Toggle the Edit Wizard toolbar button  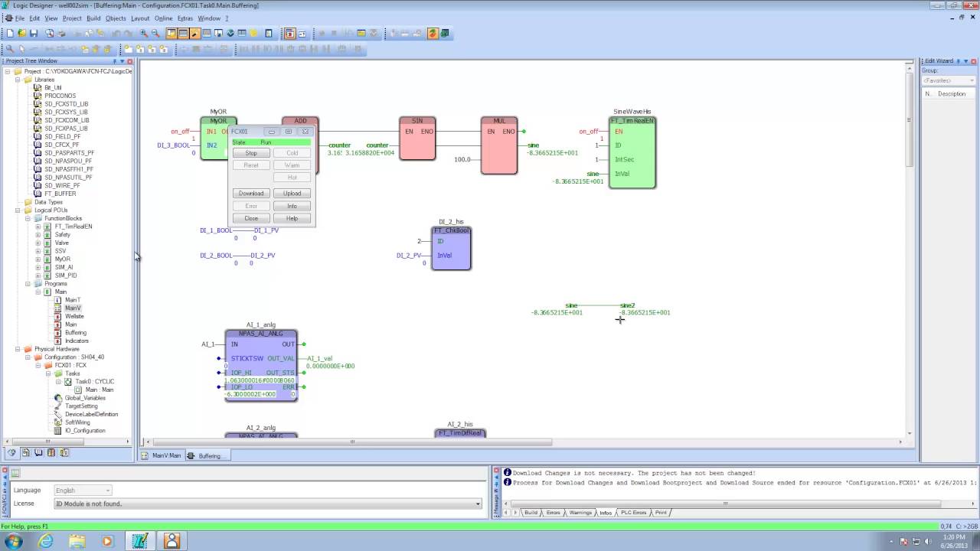click(x=194, y=34)
